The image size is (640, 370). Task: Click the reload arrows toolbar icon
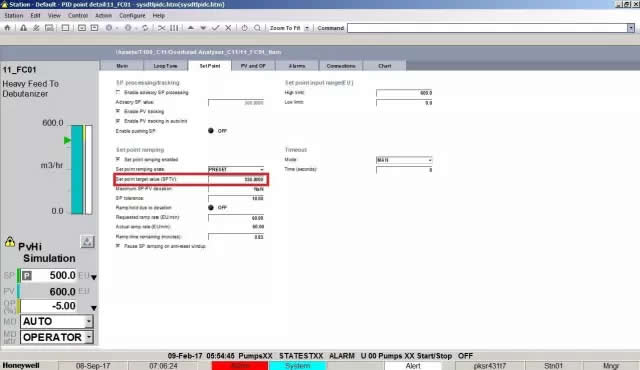click(145, 28)
